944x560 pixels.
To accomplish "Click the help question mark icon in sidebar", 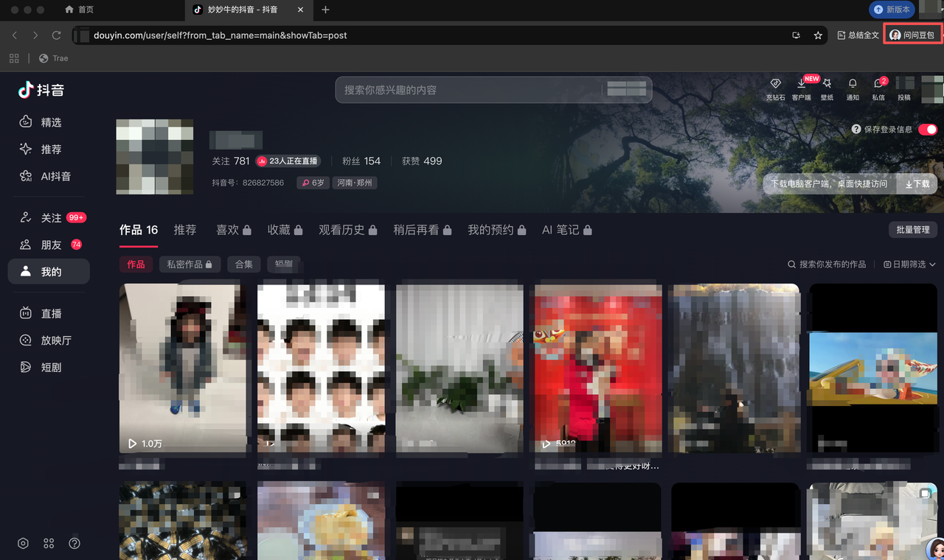I will point(74,543).
